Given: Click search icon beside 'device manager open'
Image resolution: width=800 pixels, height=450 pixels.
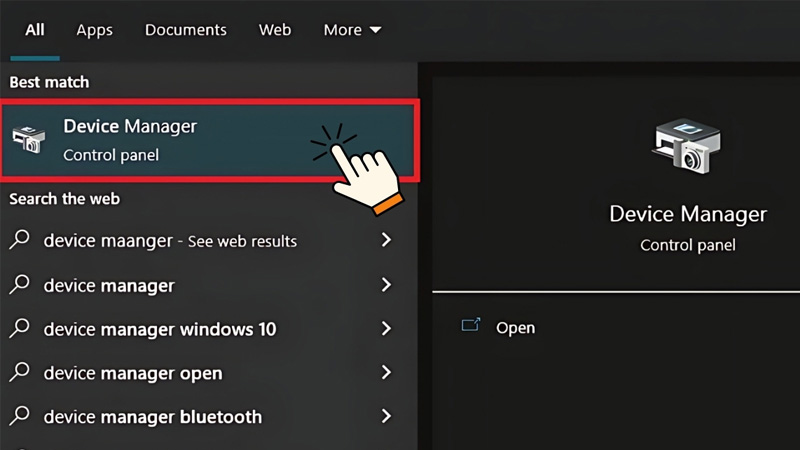Looking at the screenshot, I should click(x=19, y=372).
